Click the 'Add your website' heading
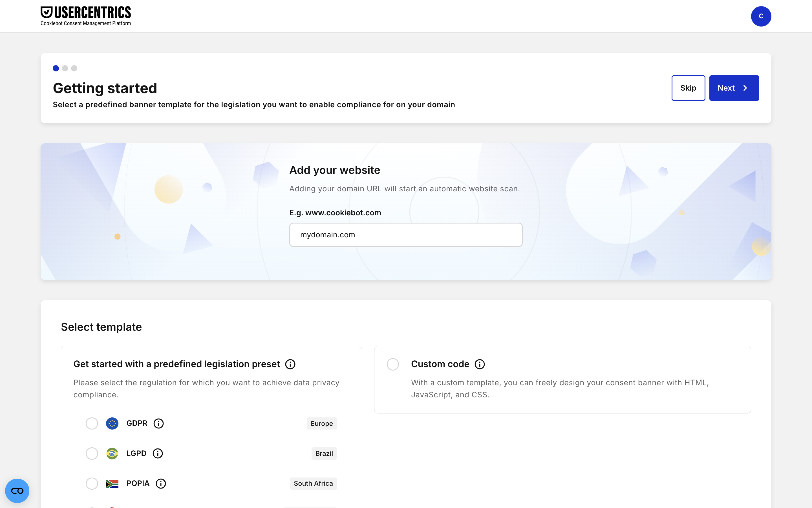This screenshot has width=812, height=508. click(x=335, y=170)
